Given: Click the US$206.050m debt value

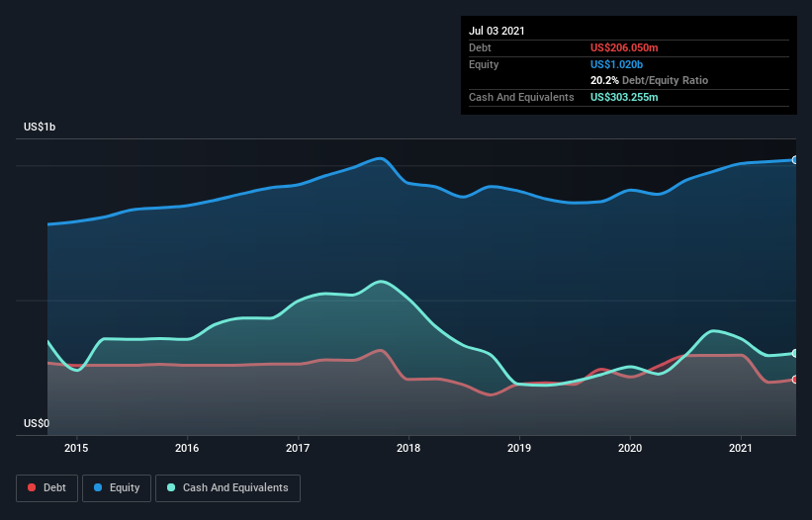Looking at the screenshot, I should 624,47.
